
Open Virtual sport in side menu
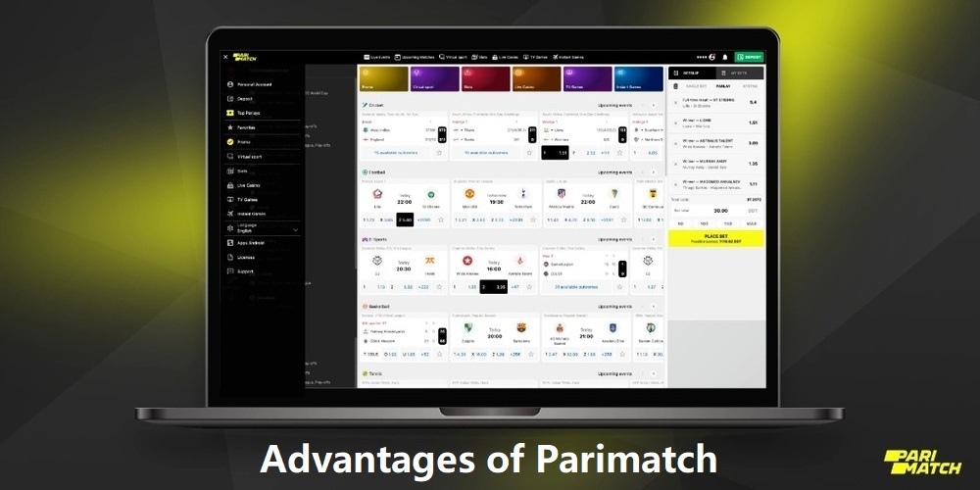pyautogui.click(x=244, y=156)
